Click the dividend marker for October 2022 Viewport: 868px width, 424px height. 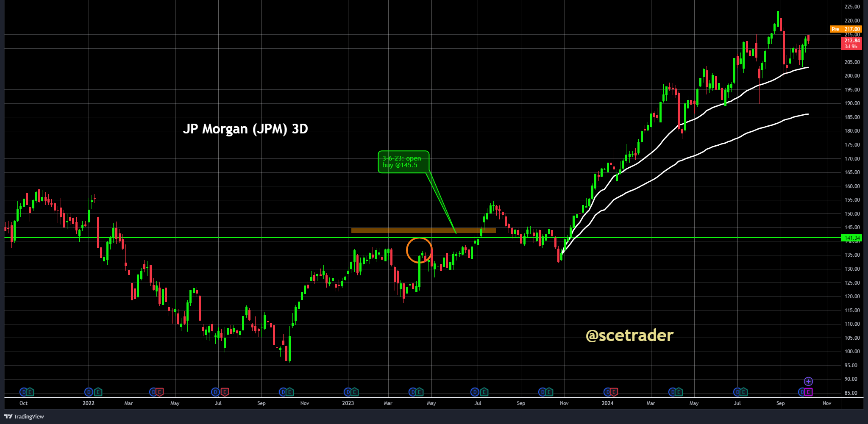pos(283,392)
